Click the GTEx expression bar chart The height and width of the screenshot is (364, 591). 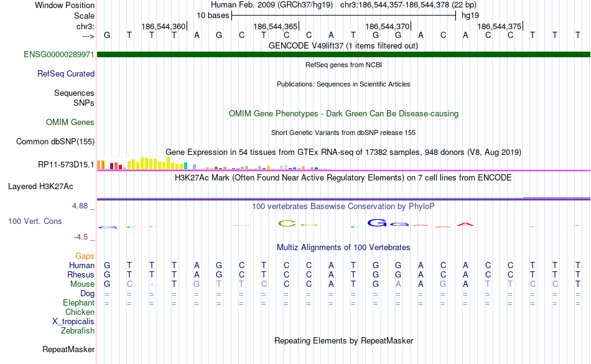click(214, 164)
